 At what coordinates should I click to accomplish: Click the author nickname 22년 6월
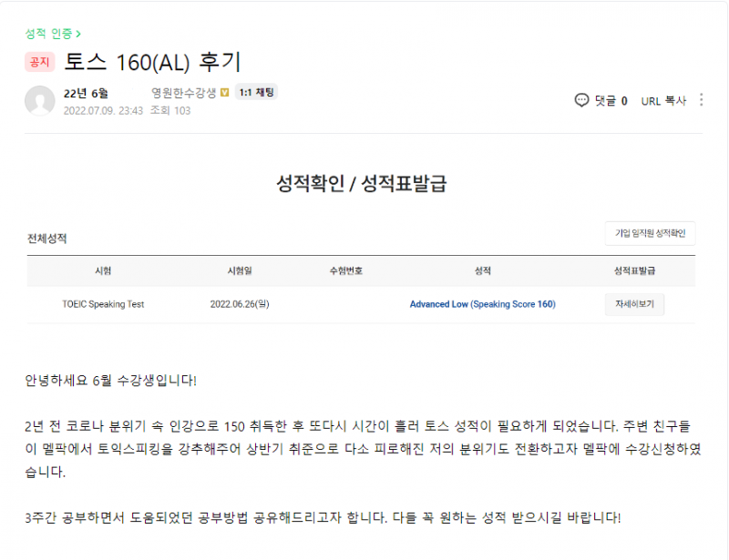[86, 93]
